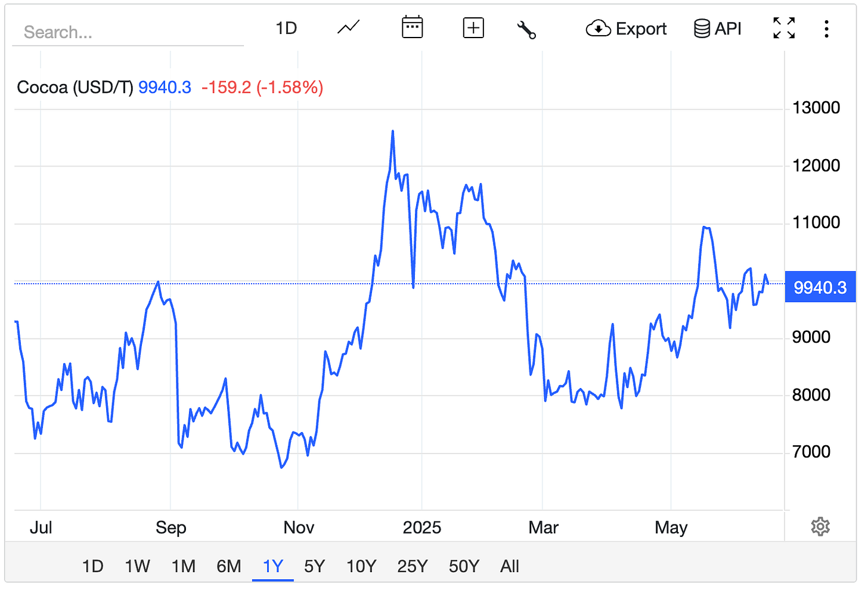Screen dimensions: 868x593
Task: Open the API database button
Action: pyautogui.click(x=718, y=29)
